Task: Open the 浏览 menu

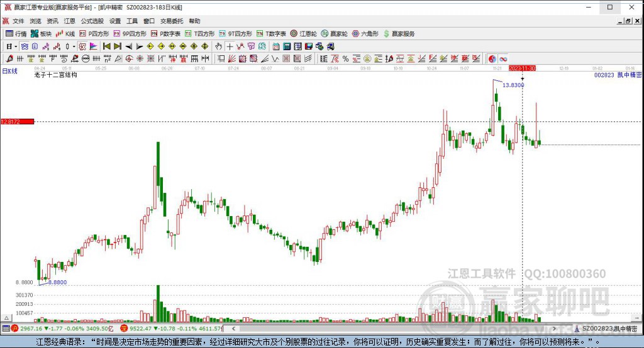Action: pyautogui.click(x=35, y=21)
